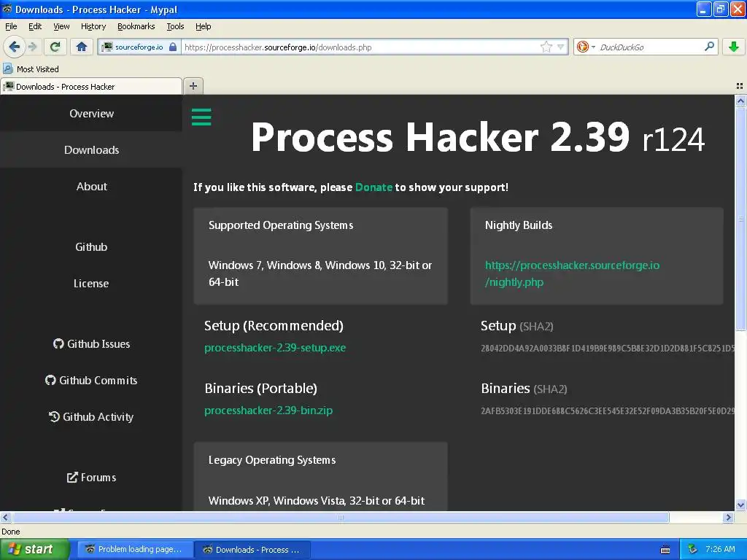The height and width of the screenshot is (560, 747).
Task: Click into the DuckDuckGo search box
Action: click(x=650, y=47)
